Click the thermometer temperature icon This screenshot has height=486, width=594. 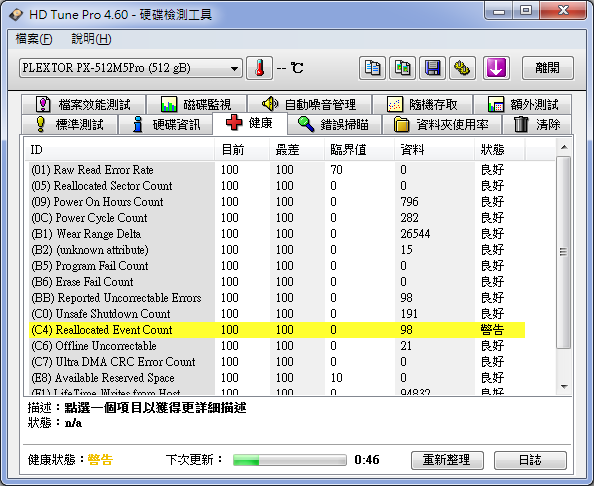tap(259, 68)
